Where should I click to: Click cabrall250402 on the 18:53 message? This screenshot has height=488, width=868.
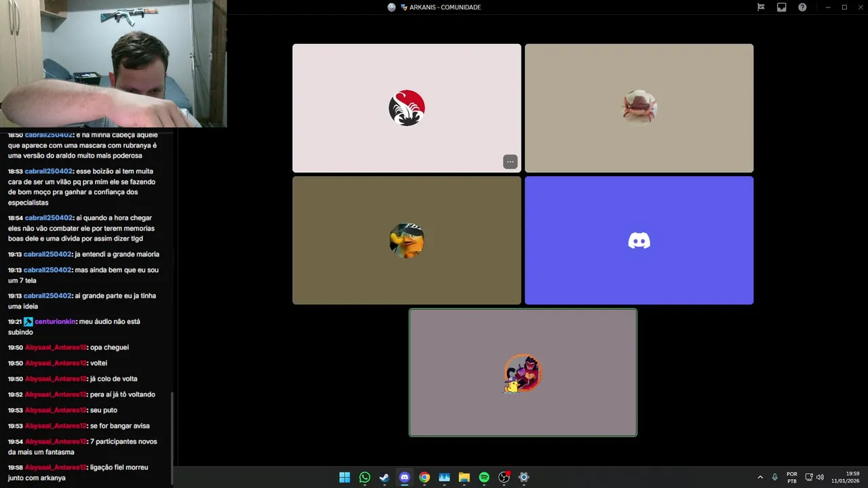(49, 171)
